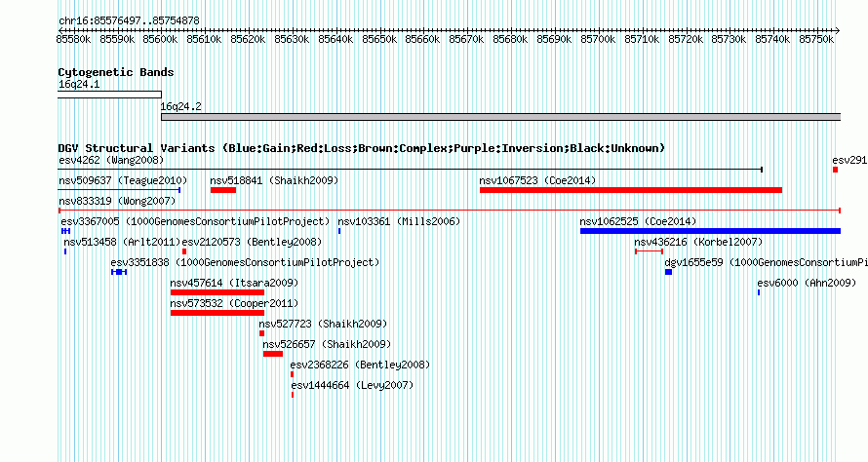
Task: Open esv6000 (Ahn2009) label
Action: click(807, 284)
